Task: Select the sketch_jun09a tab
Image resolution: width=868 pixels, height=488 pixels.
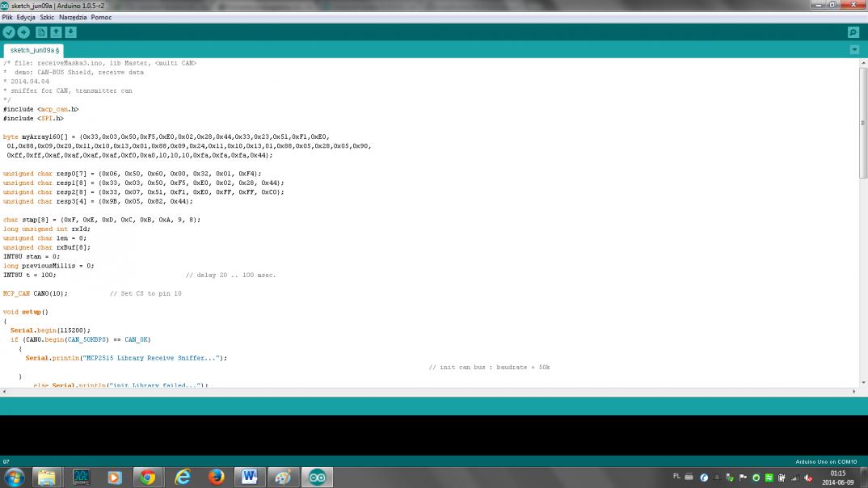Action: (34, 50)
